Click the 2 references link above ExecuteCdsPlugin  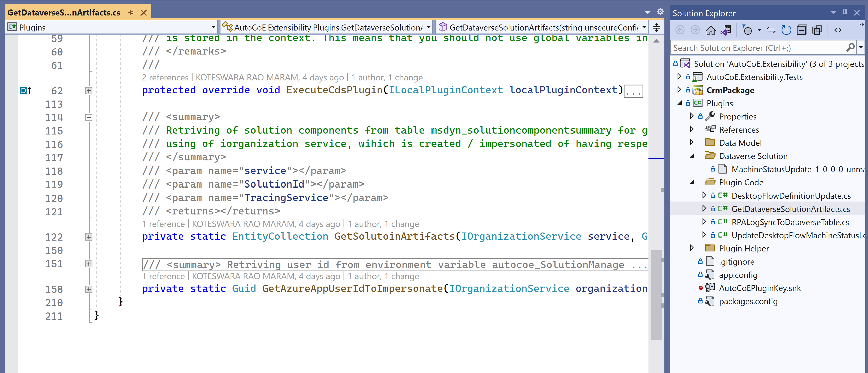pyautogui.click(x=165, y=77)
